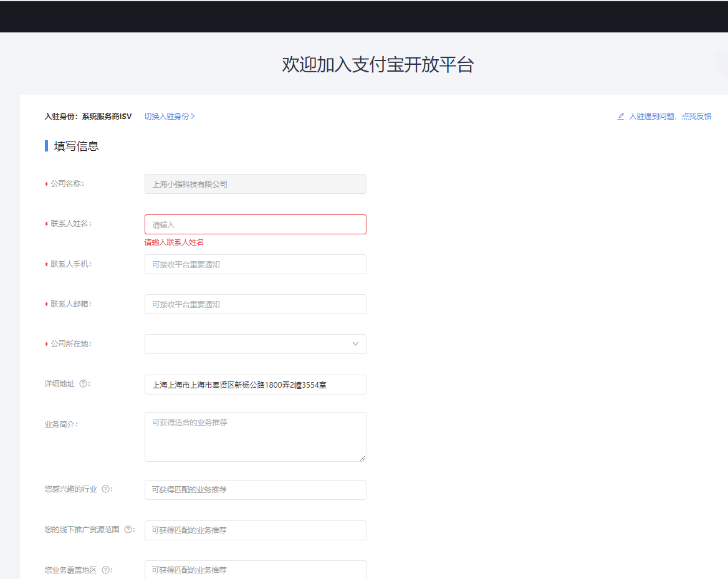The width and height of the screenshot is (728, 579).
Task: Focus the 联系人姓名 input field
Action: coord(256,224)
